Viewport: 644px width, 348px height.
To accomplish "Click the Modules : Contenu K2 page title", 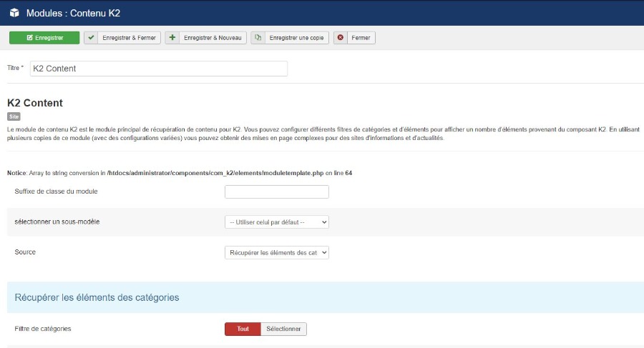I will (x=73, y=13).
